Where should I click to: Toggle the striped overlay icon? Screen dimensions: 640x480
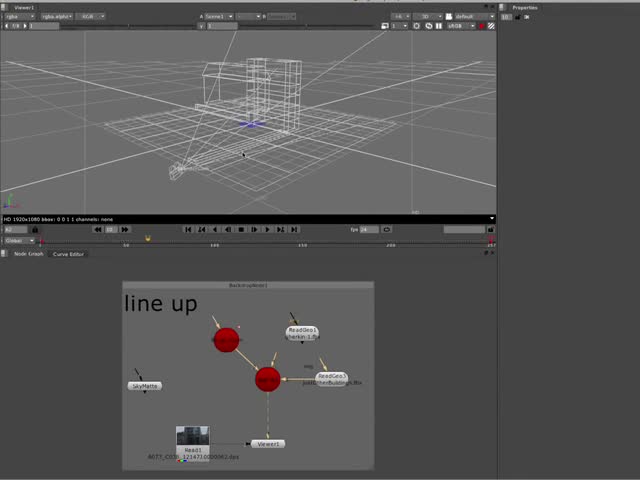491,26
